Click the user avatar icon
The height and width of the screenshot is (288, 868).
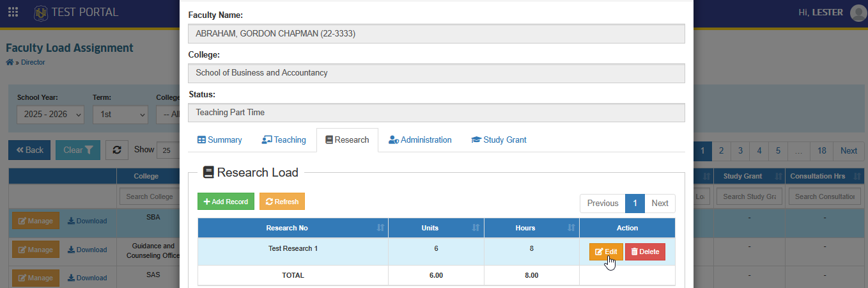[x=858, y=13]
